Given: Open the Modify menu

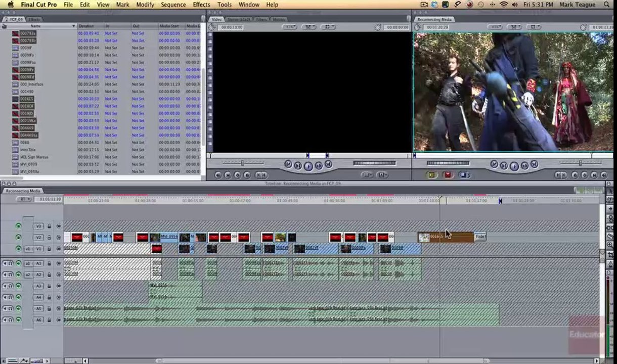Looking at the screenshot, I should coord(145,5).
